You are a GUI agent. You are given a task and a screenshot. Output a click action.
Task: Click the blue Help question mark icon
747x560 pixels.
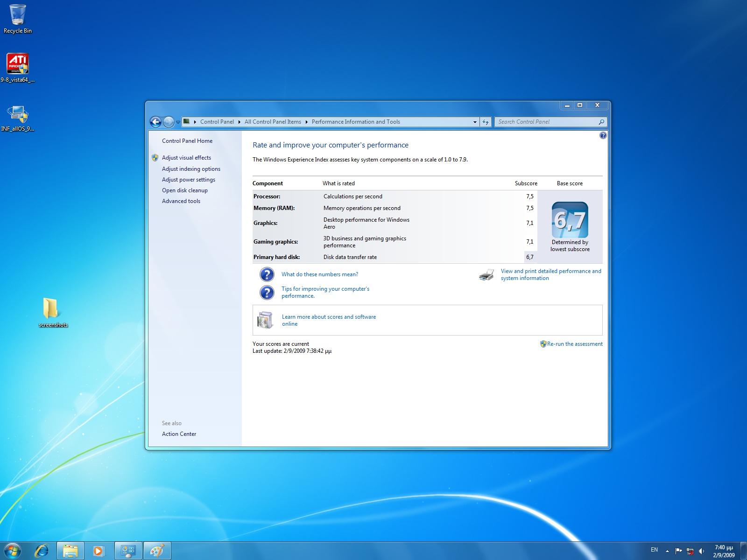[603, 136]
